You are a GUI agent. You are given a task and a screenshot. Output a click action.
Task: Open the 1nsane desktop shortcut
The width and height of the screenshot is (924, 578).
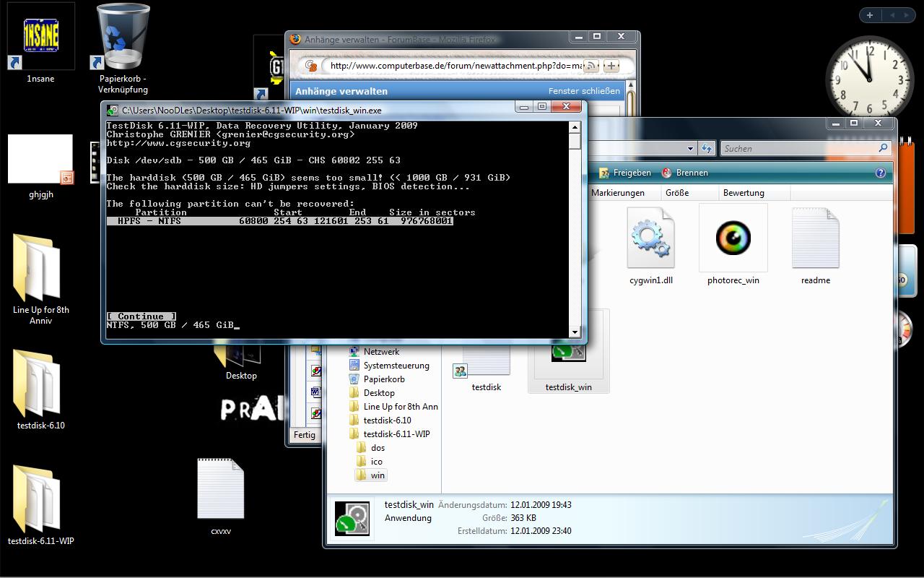[40, 43]
